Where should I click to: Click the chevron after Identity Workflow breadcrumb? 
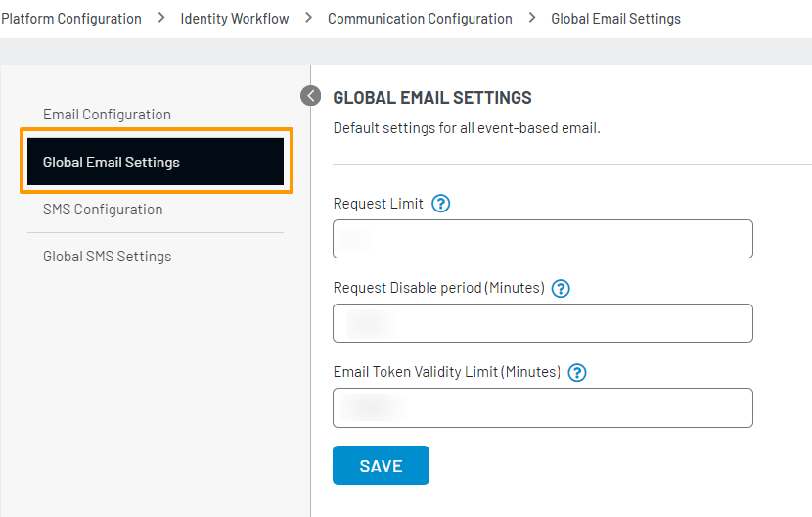point(308,18)
